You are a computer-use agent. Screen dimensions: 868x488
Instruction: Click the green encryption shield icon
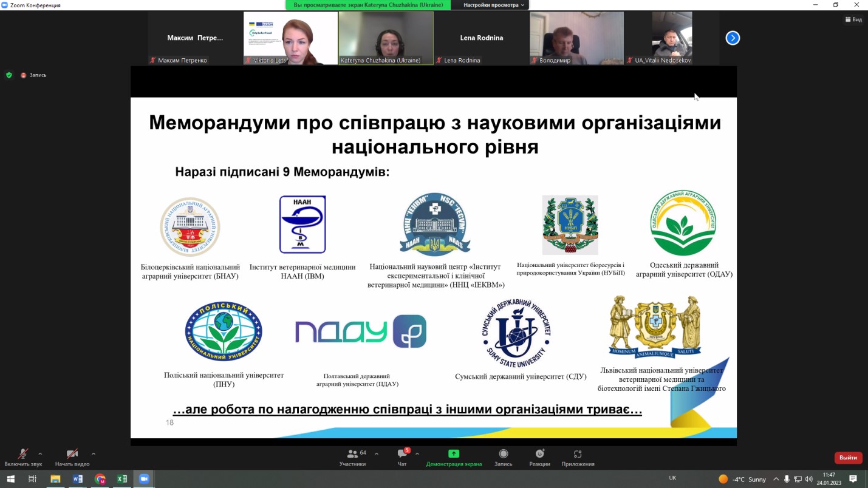click(9, 75)
